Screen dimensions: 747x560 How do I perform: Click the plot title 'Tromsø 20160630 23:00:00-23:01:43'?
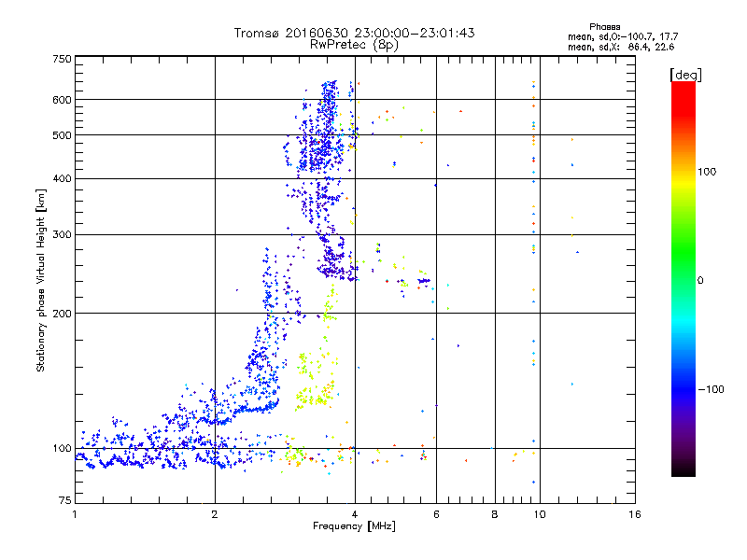tap(354, 33)
